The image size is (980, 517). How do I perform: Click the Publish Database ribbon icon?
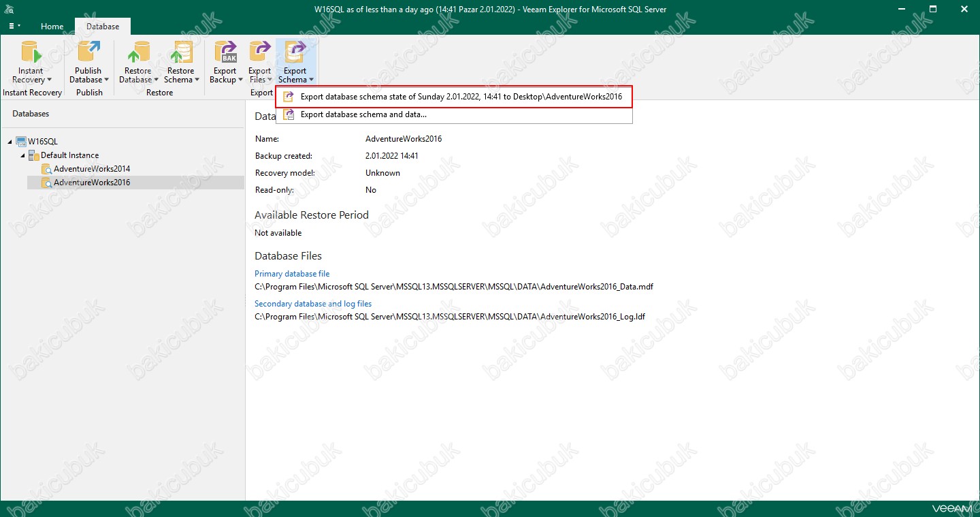pyautogui.click(x=88, y=52)
